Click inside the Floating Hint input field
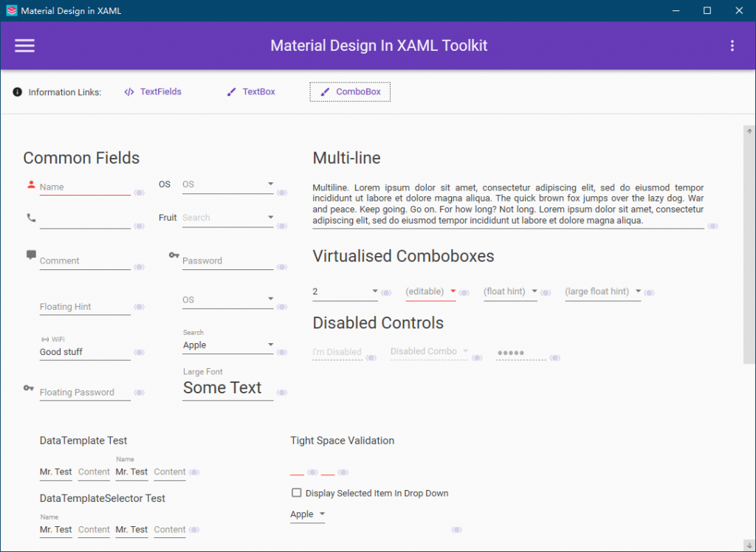Image resolution: width=756 pixels, height=552 pixels. (x=81, y=307)
